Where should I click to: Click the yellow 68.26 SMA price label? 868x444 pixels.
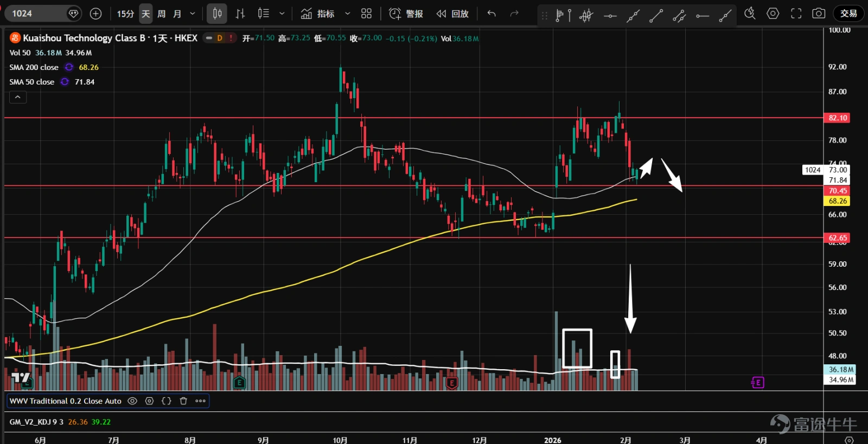click(837, 201)
